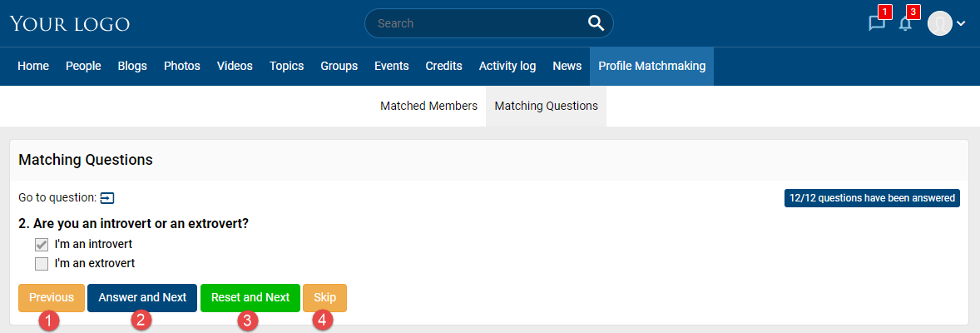
Task: Open the Profile Matchmaking menu item
Action: click(x=652, y=67)
